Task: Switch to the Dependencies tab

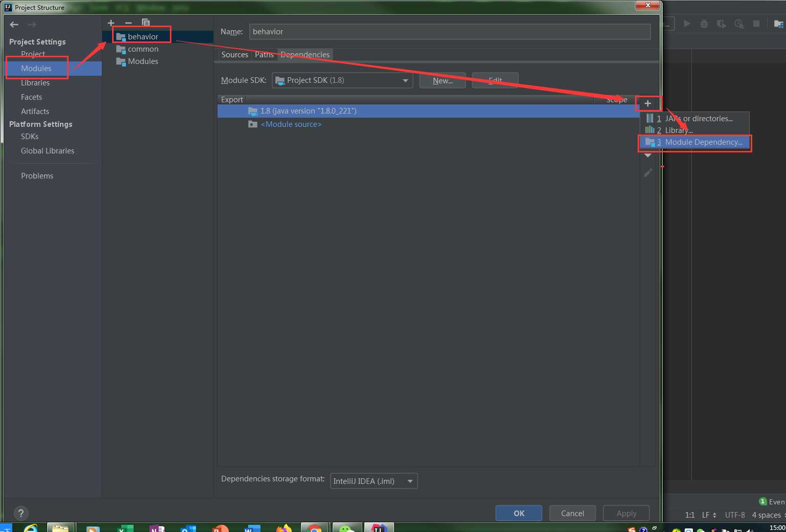Action: (x=305, y=55)
